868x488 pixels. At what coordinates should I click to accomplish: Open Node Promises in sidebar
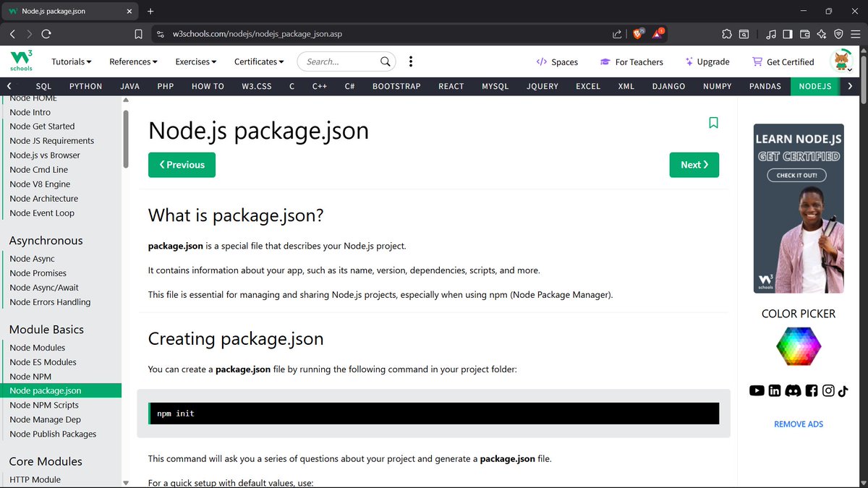[x=38, y=273]
